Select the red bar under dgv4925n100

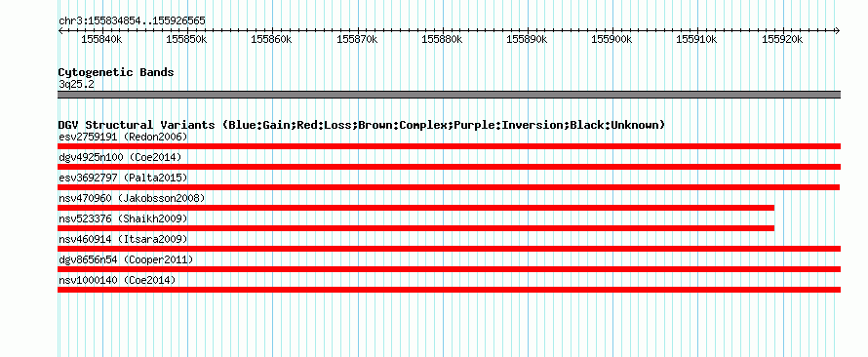pyautogui.click(x=449, y=167)
